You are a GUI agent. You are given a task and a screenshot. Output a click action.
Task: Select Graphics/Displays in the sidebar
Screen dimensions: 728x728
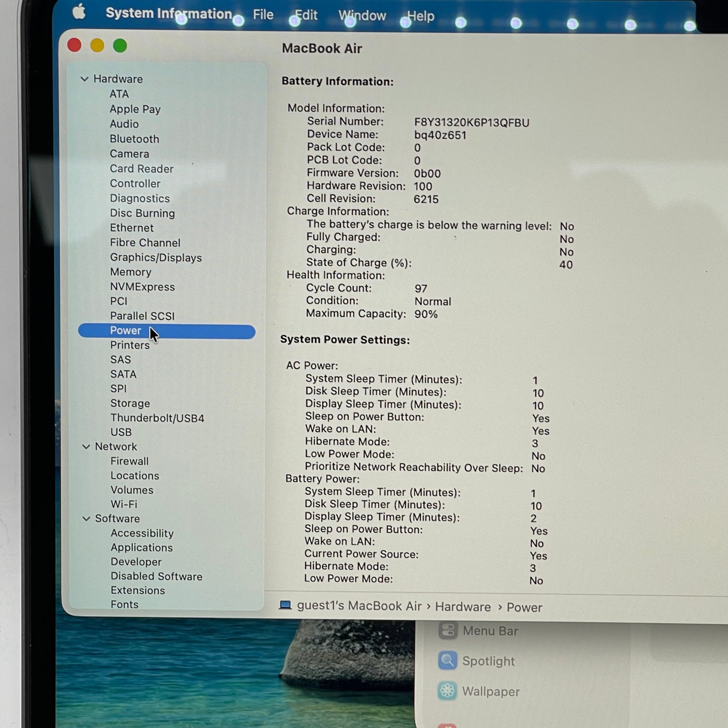coord(156,258)
